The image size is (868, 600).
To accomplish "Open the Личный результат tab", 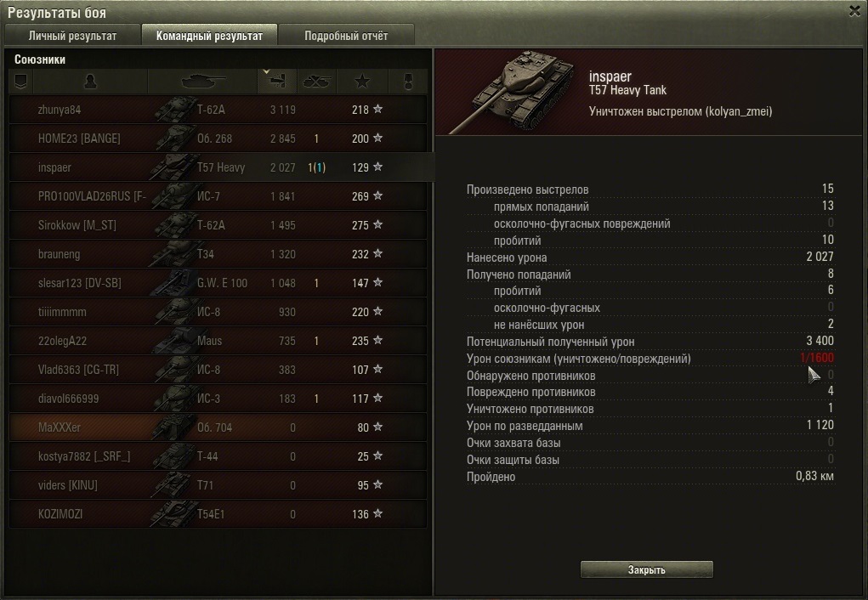I will click(x=72, y=36).
